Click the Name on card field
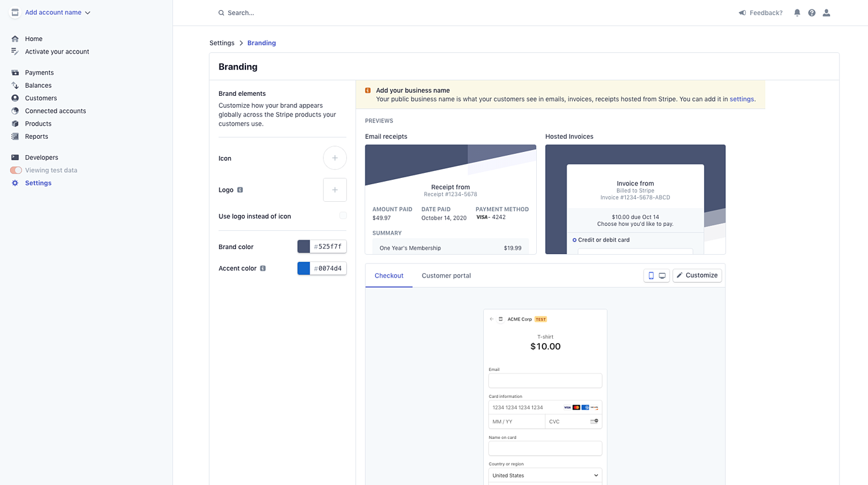Image resolution: width=868 pixels, height=485 pixels. coord(545,448)
